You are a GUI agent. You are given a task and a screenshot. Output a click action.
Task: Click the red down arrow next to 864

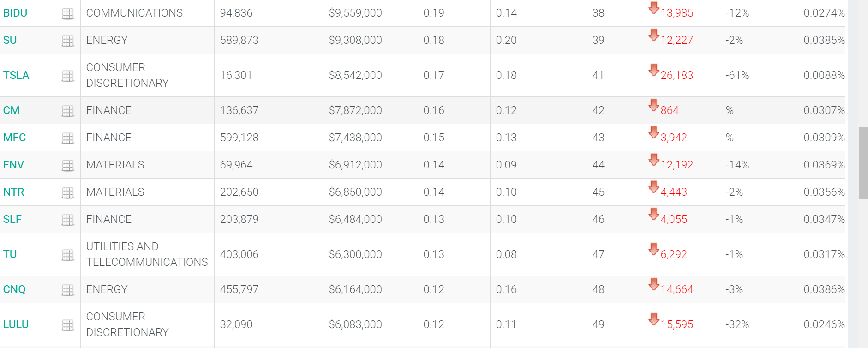pos(654,105)
